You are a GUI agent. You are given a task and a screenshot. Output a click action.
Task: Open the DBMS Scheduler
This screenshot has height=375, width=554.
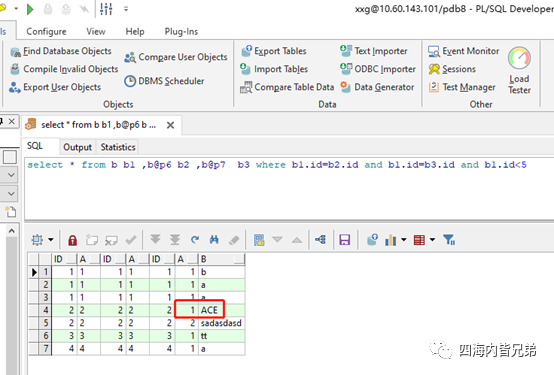pos(164,81)
